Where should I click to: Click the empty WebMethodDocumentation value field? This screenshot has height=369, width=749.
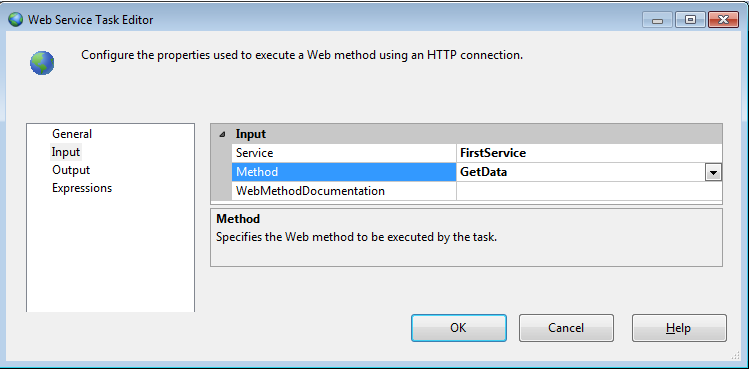click(x=589, y=191)
